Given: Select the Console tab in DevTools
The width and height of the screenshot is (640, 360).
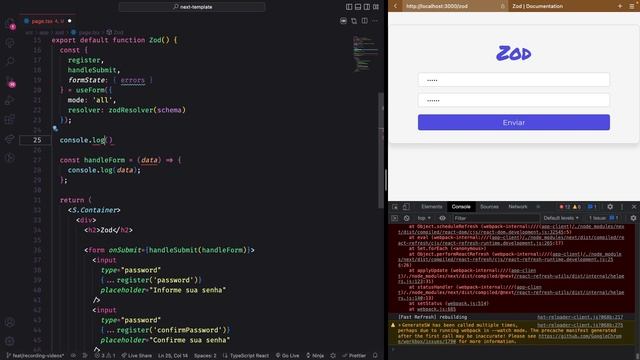Looking at the screenshot, I should [461, 207].
